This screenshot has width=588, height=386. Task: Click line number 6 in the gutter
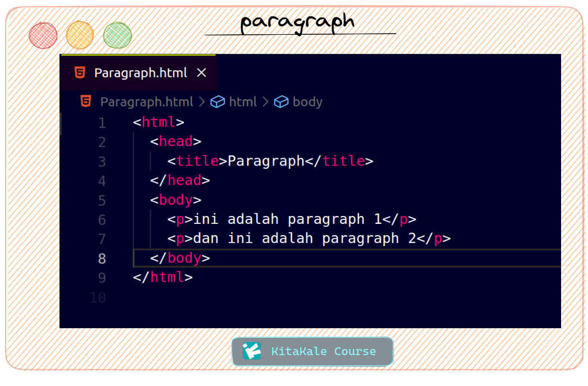point(102,220)
